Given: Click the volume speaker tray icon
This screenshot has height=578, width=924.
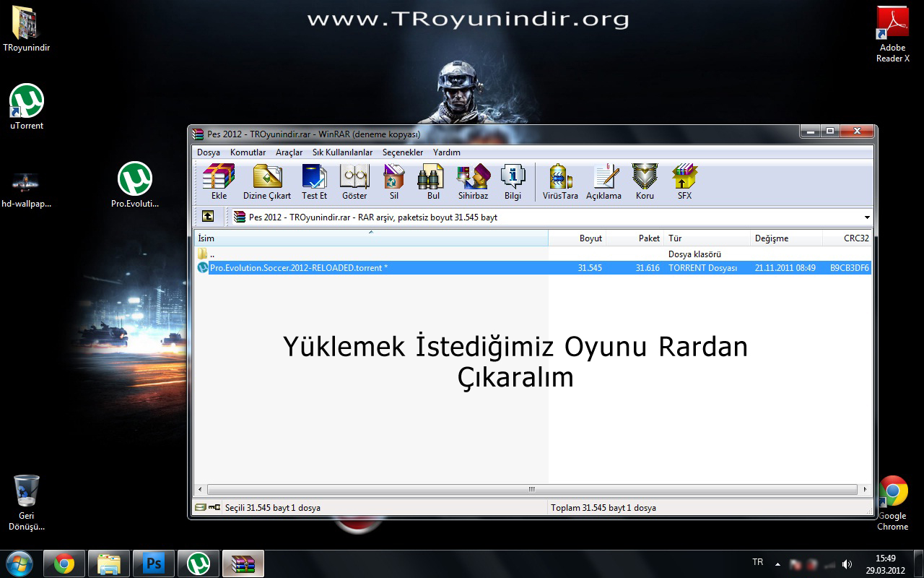Looking at the screenshot, I should pos(847,564).
